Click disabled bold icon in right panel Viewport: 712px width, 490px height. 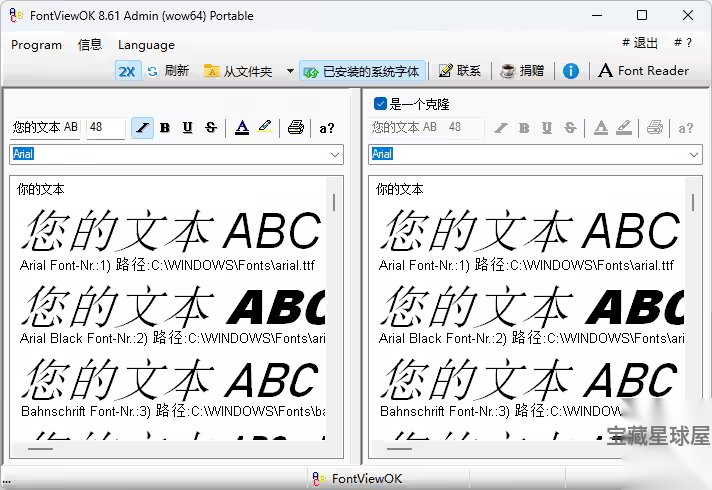(524, 128)
